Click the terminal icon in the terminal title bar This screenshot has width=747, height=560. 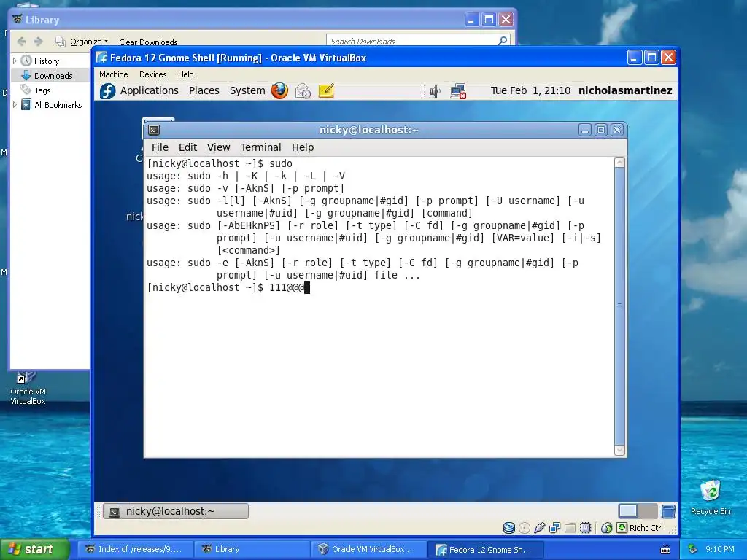pos(154,130)
